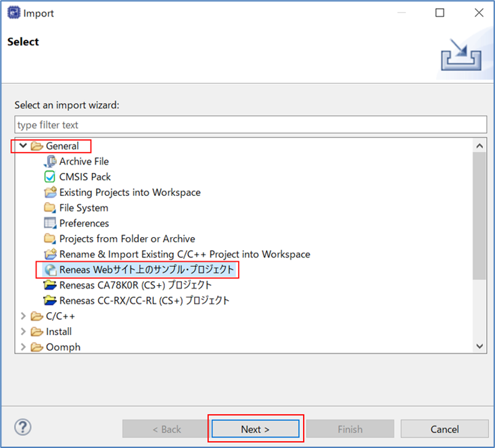Viewport: 495px width, 448px height.
Task: Click the C/C++ folder icon
Action: [x=37, y=316]
